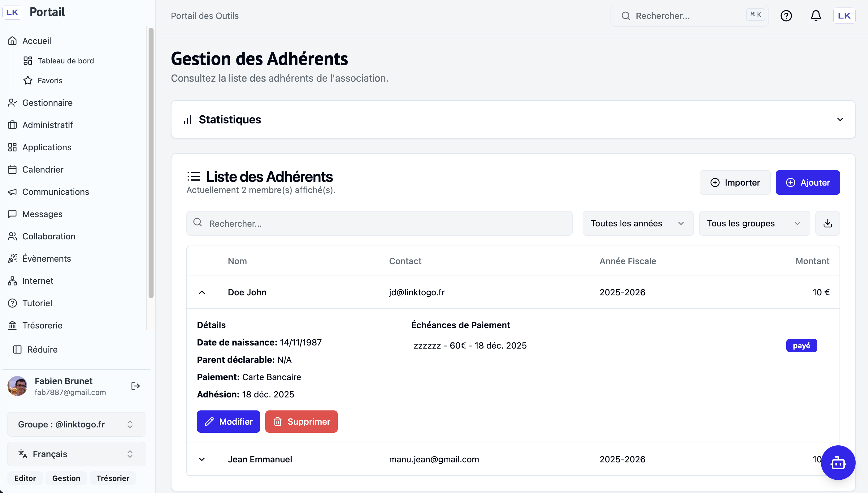The height and width of the screenshot is (493, 868).
Task: Click the help question mark icon
Action: pyautogui.click(x=786, y=16)
